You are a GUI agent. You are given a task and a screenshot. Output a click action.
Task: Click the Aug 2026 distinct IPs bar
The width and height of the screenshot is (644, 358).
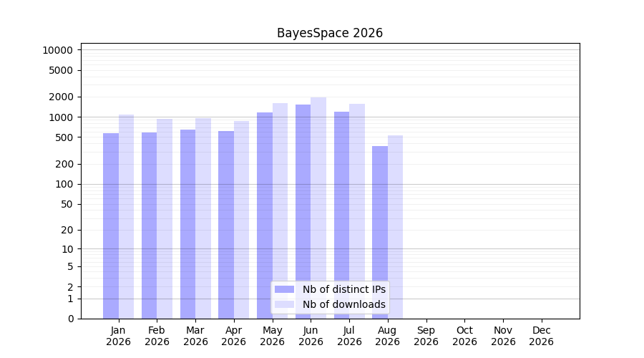pos(380,233)
